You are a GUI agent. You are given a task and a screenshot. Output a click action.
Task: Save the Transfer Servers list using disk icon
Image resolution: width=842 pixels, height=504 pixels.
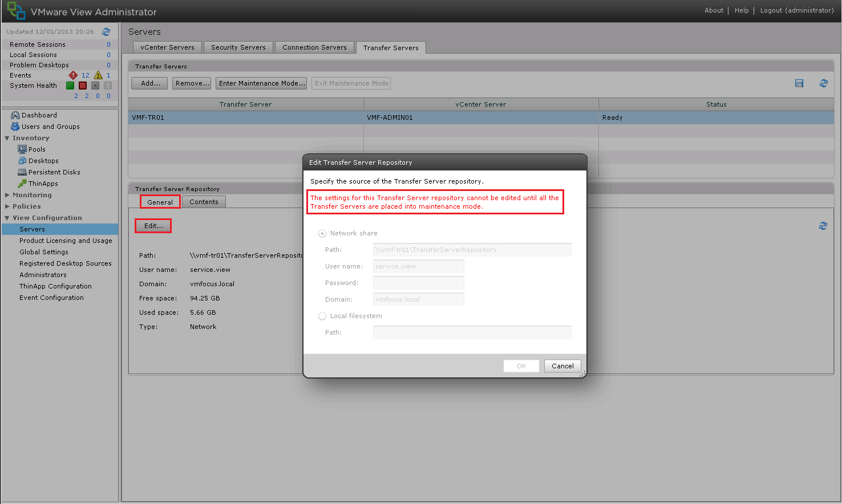click(799, 83)
